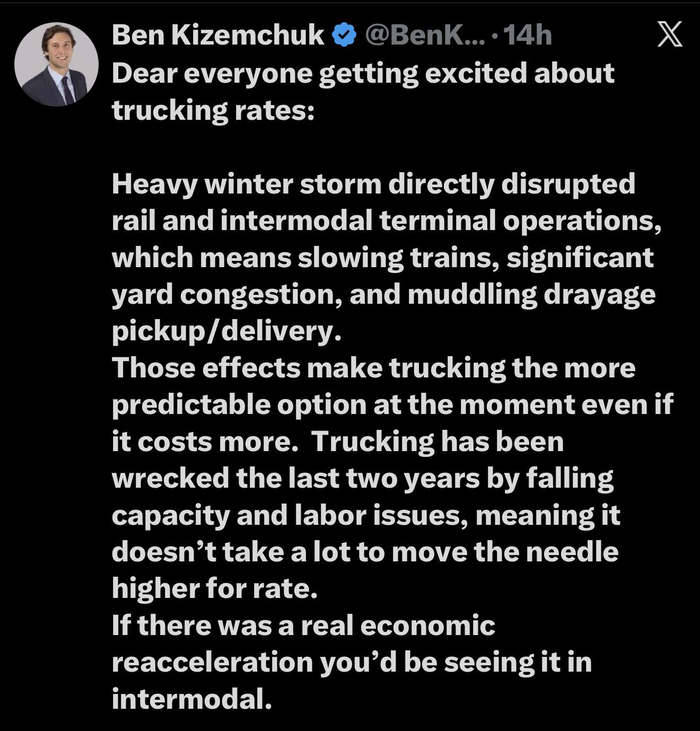Open the 14h timestamp link

[527, 36]
